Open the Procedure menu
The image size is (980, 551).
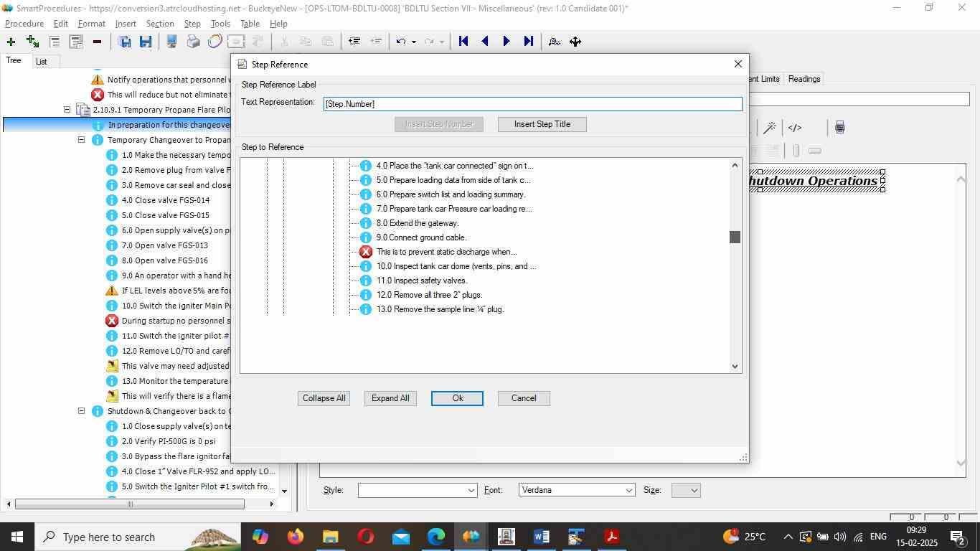[x=24, y=24]
